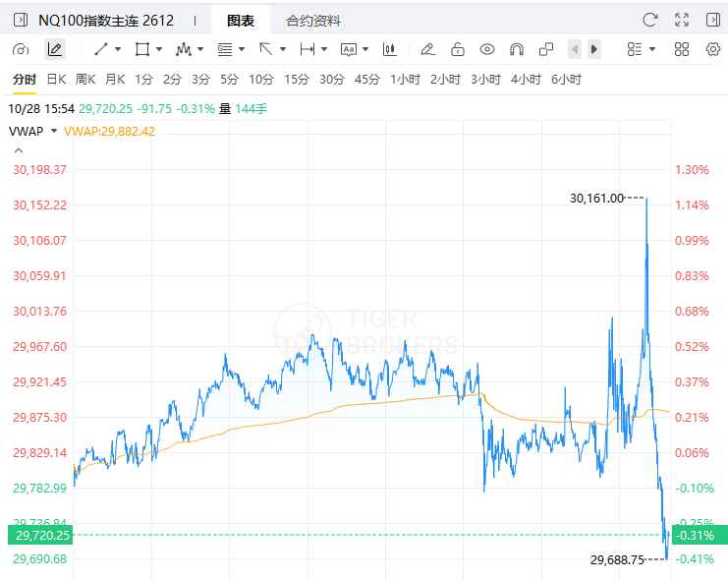Click the current price tag 29,720.25
The height and width of the screenshot is (581, 728).
pos(40,535)
